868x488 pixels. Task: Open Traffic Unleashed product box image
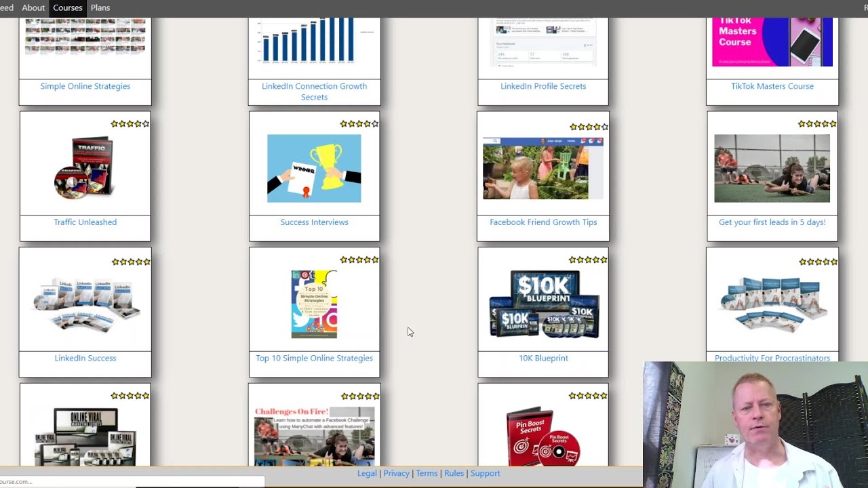point(85,168)
